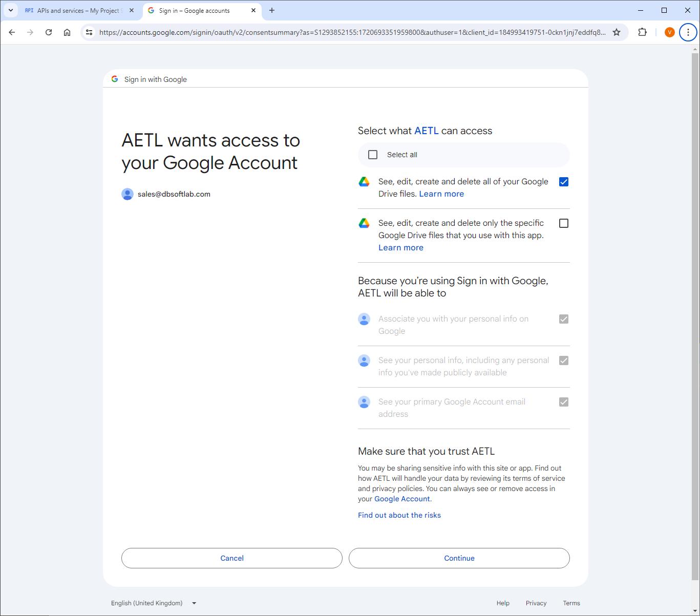Minimize the browser window
The image size is (700, 616).
[x=641, y=10]
